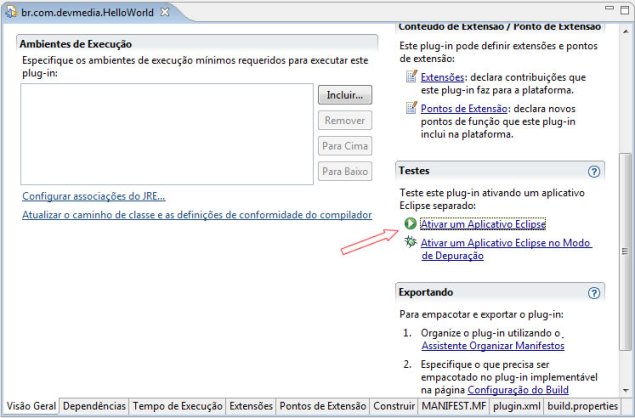Switch to the Construir tab
The height and width of the screenshot is (418, 635).
(x=394, y=406)
